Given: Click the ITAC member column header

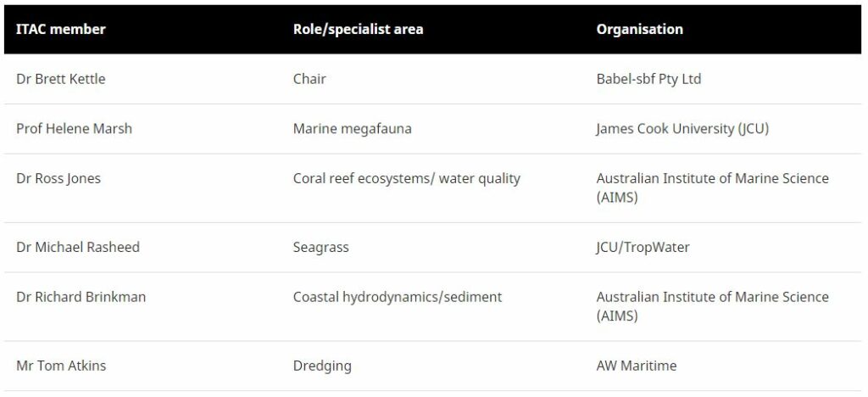Looking at the screenshot, I should 61,30.
